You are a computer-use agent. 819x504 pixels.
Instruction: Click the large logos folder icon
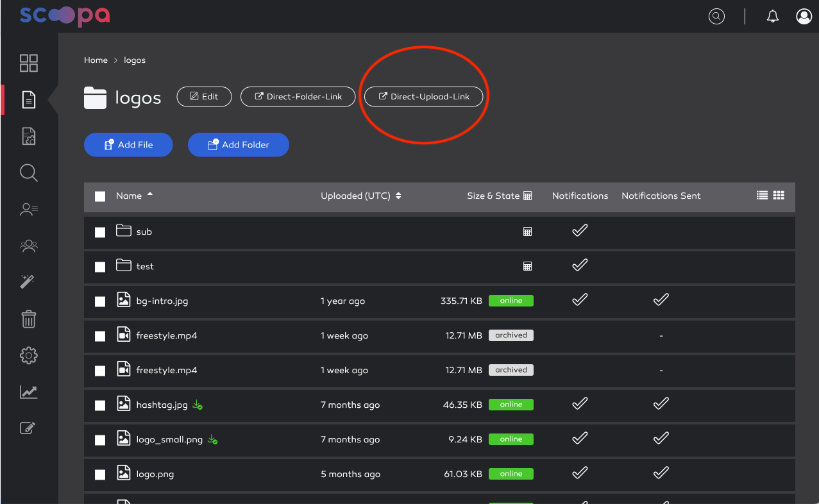click(96, 98)
